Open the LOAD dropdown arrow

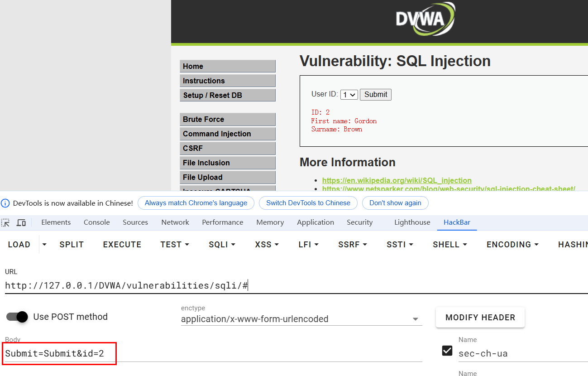pyautogui.click(x=44, y=245)
